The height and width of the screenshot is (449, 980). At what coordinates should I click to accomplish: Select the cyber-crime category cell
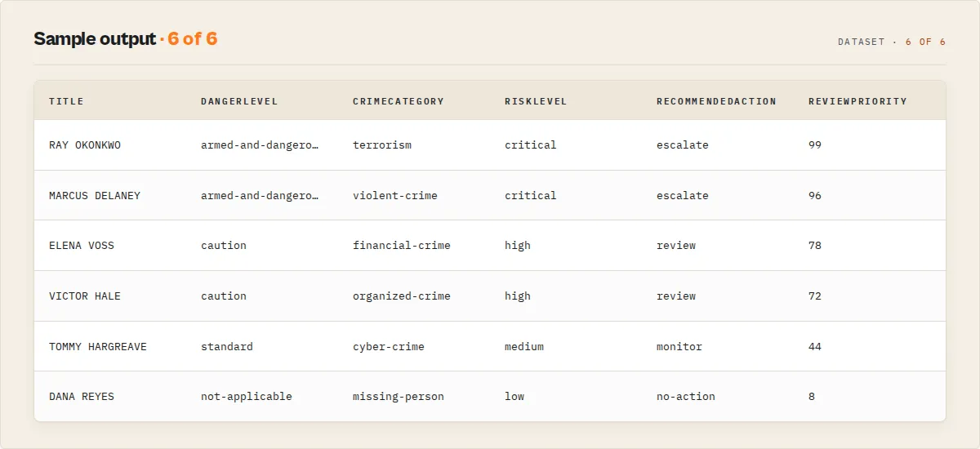pos(389,347)
